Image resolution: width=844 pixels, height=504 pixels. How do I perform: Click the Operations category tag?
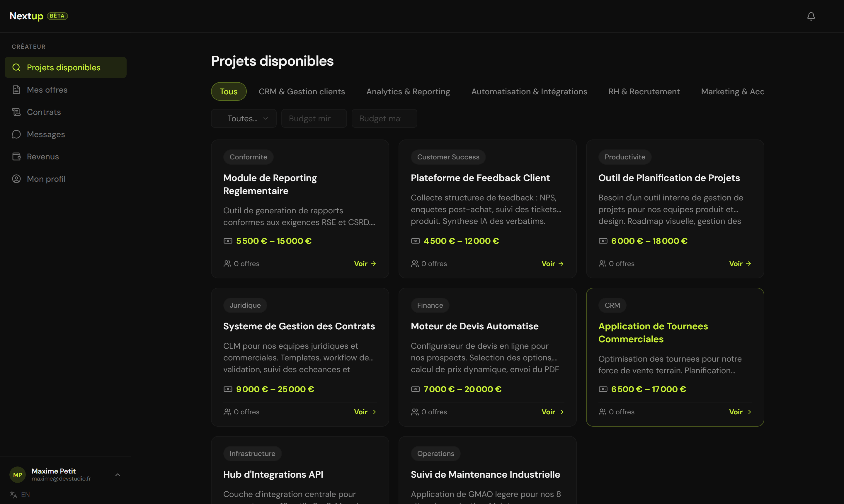(x=435, y=453)
